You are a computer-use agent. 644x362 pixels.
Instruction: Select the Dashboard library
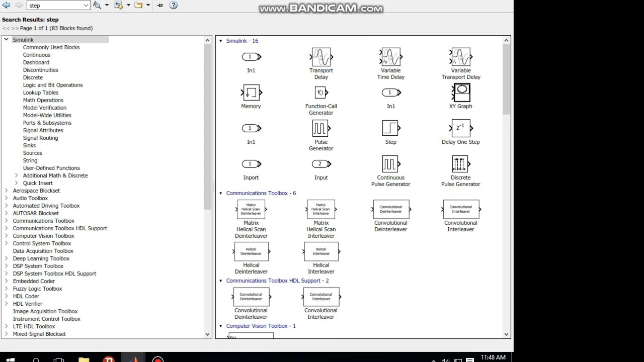(36, 62)
